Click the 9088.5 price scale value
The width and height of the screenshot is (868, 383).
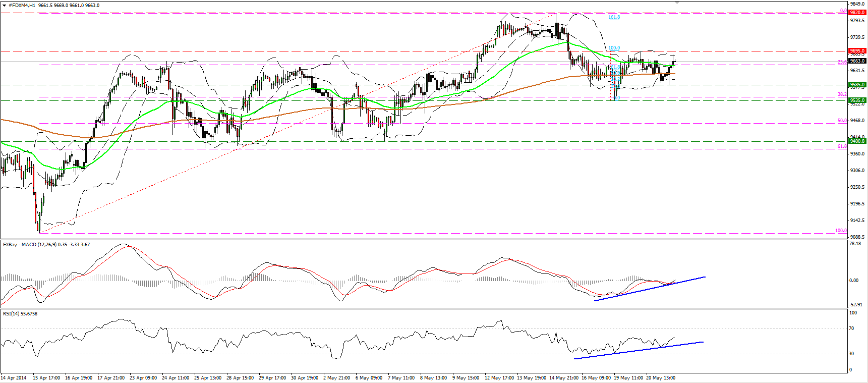857,237
